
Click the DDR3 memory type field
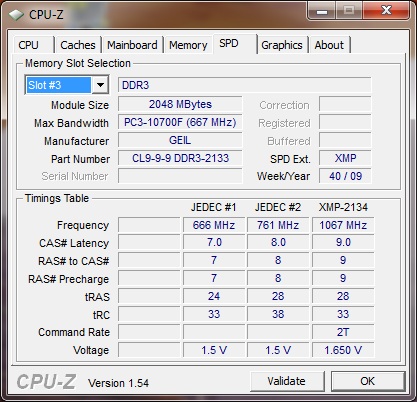click(x=245, y=85)
